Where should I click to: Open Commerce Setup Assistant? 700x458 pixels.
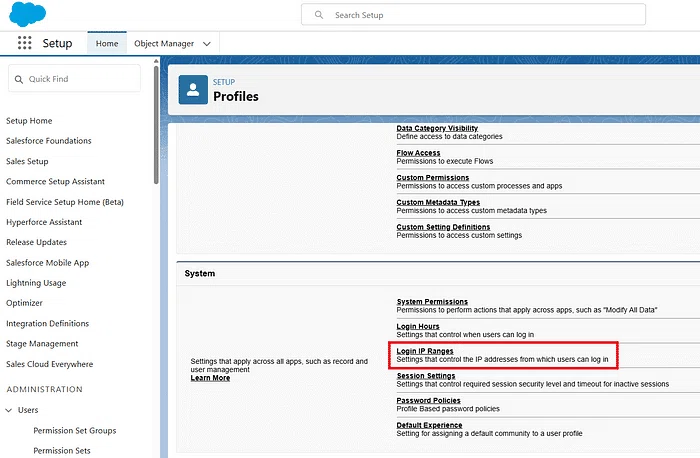55,181
